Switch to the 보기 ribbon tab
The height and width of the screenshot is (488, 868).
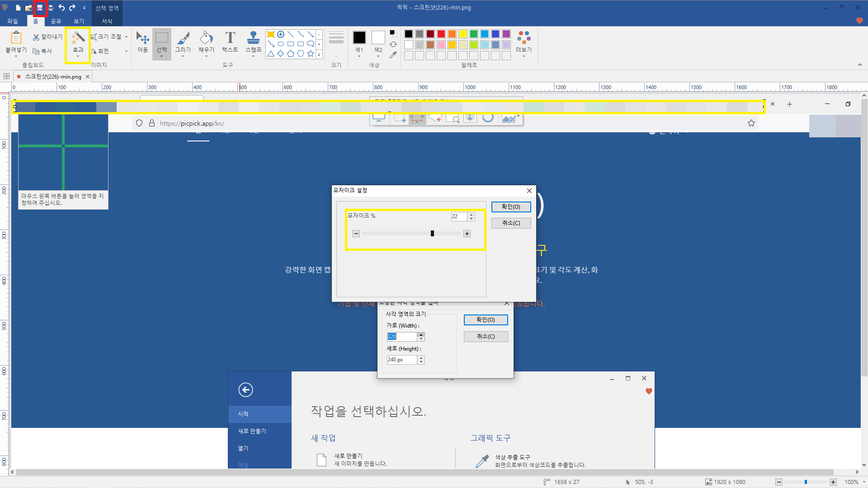79,21
